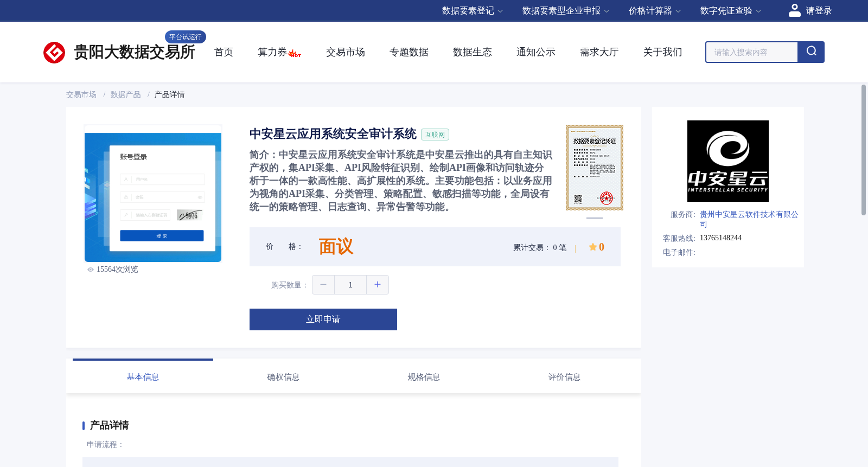Click the product title 中安星云应用系统安全审计系统

(x=333, y=134)
